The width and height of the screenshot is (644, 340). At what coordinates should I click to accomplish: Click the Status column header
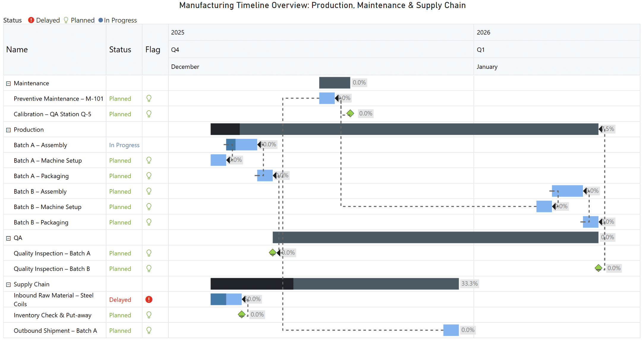120,50
